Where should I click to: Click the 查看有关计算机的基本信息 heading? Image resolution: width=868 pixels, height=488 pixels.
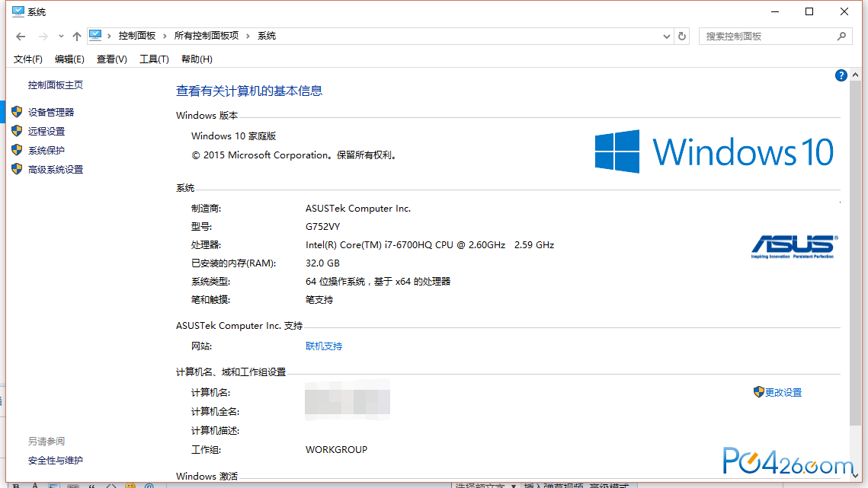[249, 91]
